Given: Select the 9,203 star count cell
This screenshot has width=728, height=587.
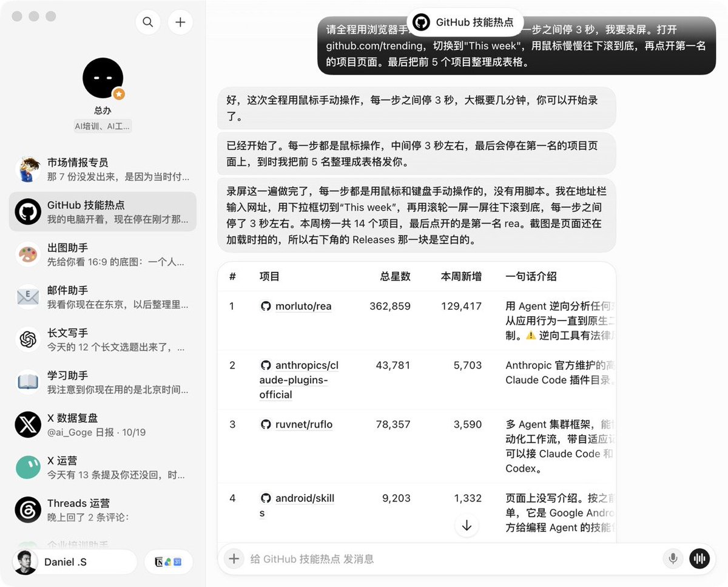Looking at the screenshot, I should 396,498.
